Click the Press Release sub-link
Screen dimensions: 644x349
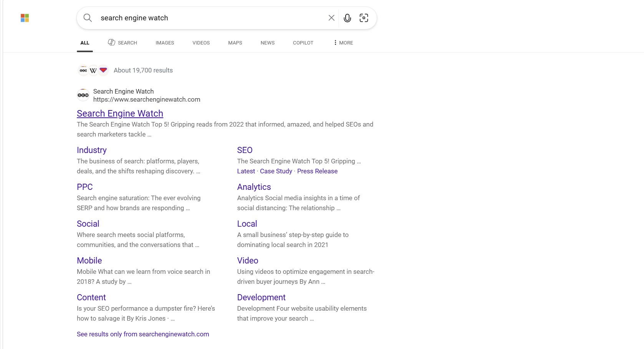click(x=317, y=171)
